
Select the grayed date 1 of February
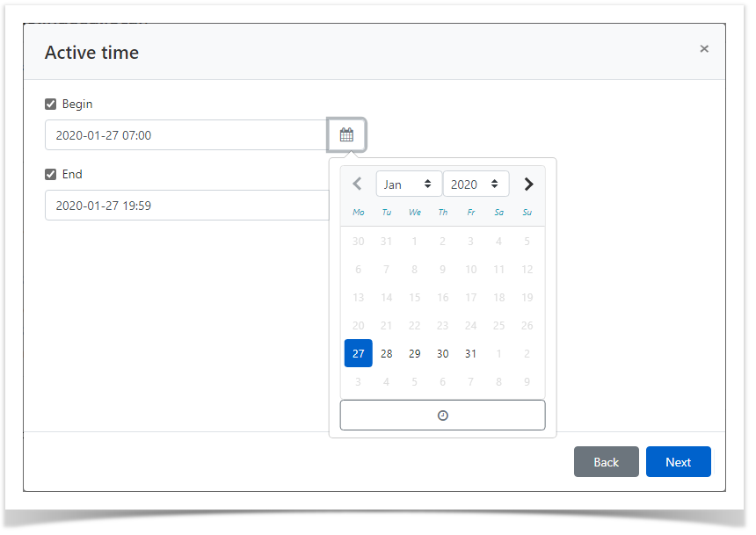click(x=498, y=353)
